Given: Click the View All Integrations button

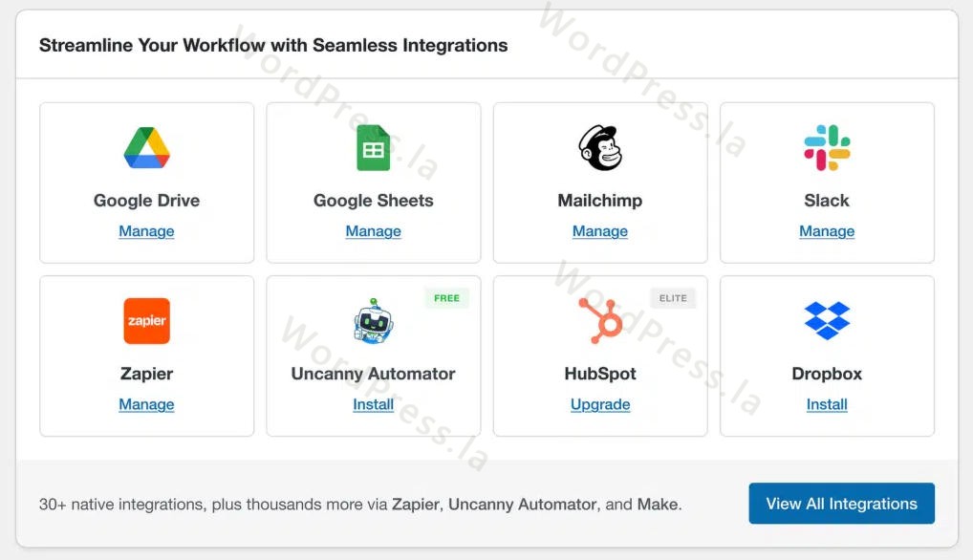Looking at the screenshot, I should [841, 504].
